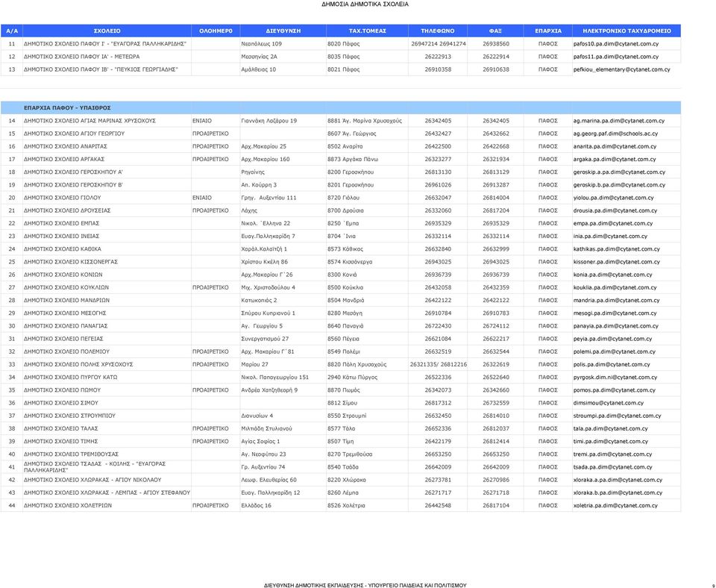Select school name ΔΗΜΟΤΙΚΟ ΣΧΟΛΕΙΟ ΠΥΡΓΟΥ ΚΑΤΩ
716x588 pixels.
[x=70, y=378]
